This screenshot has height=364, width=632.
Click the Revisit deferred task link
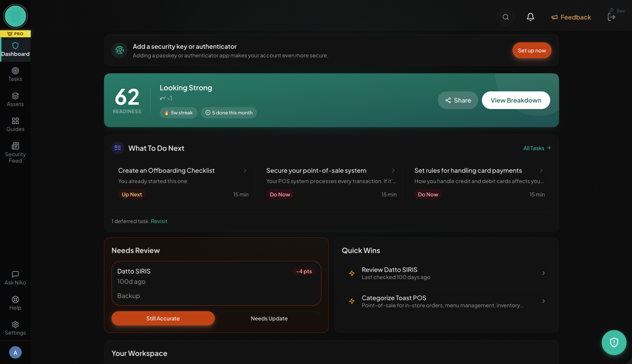click(159, 221)
